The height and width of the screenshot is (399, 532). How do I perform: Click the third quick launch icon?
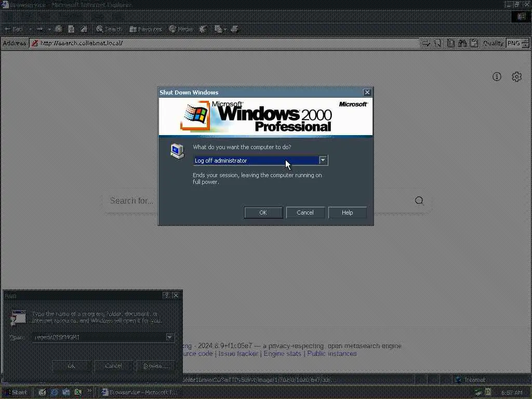click(66, 392)
